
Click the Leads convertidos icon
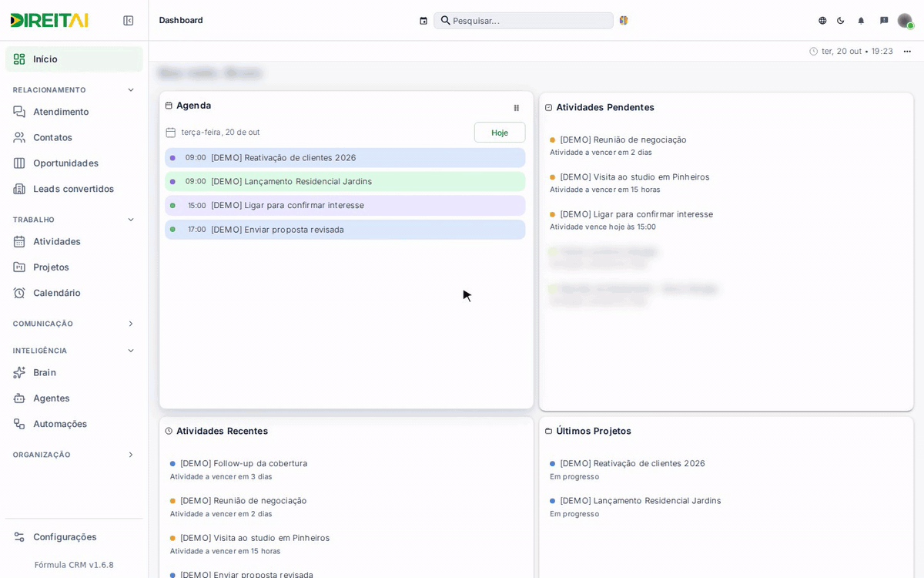[x=19, y=189]
